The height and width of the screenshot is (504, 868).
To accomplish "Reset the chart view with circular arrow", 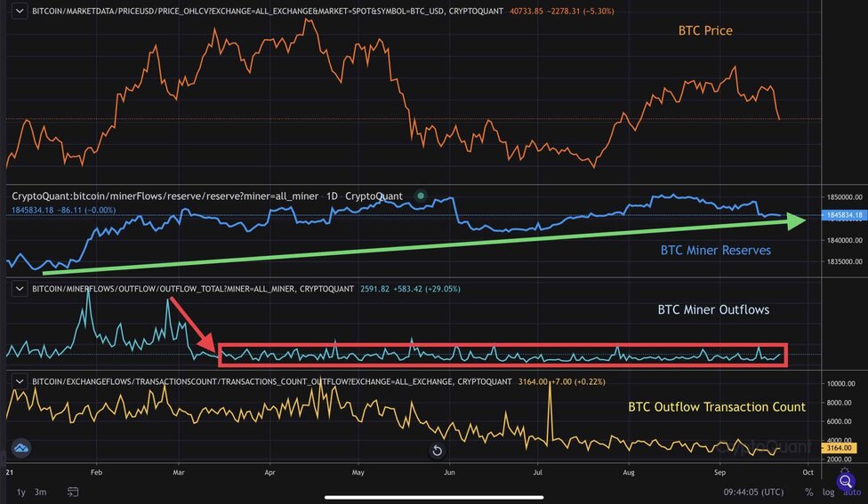I will [x=437, y=451].
